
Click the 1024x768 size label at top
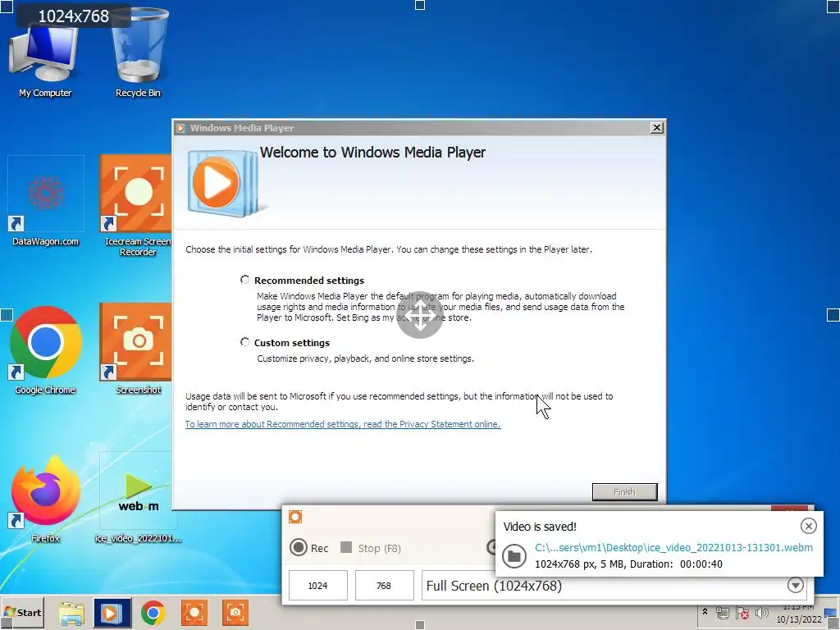point(74,16)
